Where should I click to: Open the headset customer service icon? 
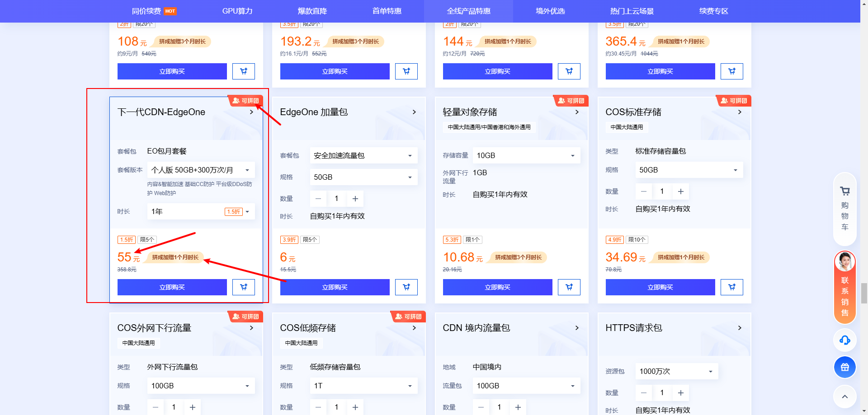pos(845,340)
